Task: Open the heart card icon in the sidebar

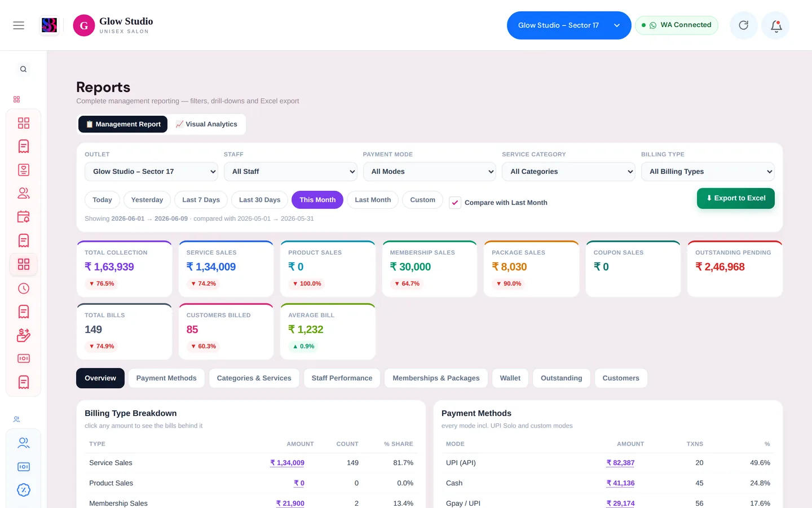Action: tap(24, 170)
